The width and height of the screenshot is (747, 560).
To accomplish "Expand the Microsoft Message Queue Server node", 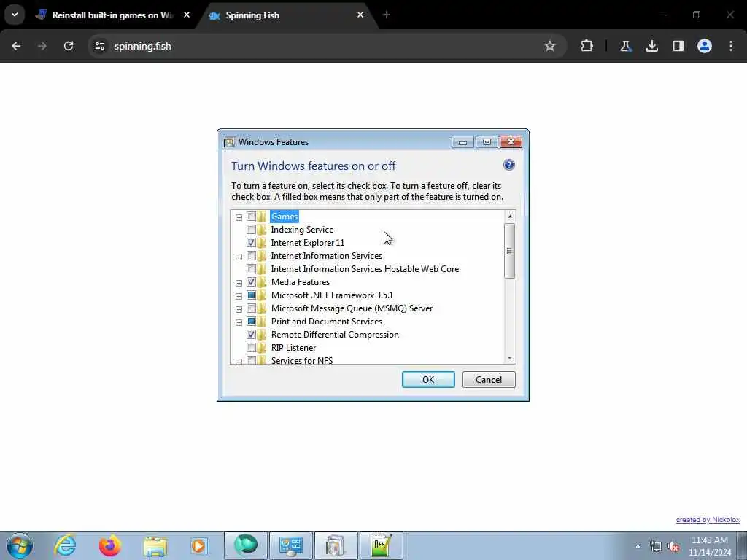I will tap(239, 309).
